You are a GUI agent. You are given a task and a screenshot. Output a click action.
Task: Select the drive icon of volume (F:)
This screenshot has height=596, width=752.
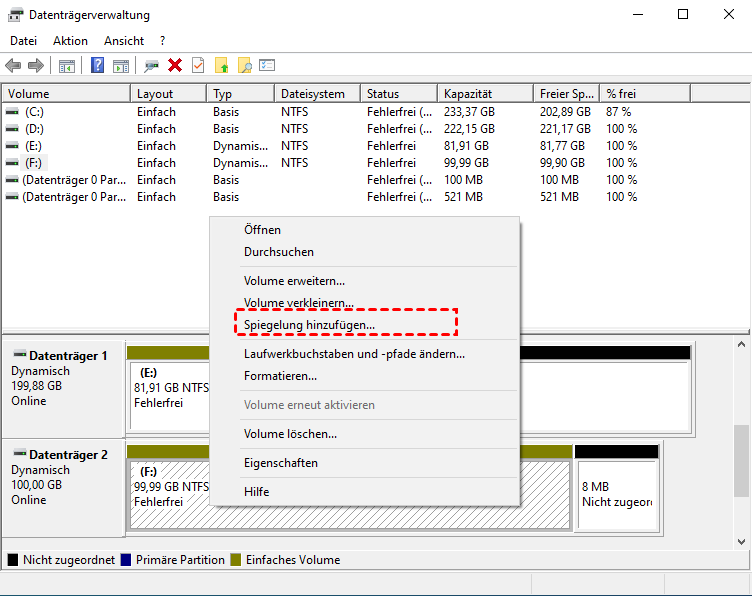(12, 163)
